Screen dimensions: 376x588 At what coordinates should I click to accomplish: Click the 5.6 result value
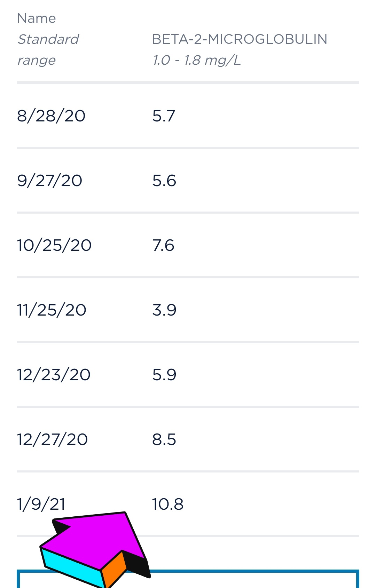[164, 181]
